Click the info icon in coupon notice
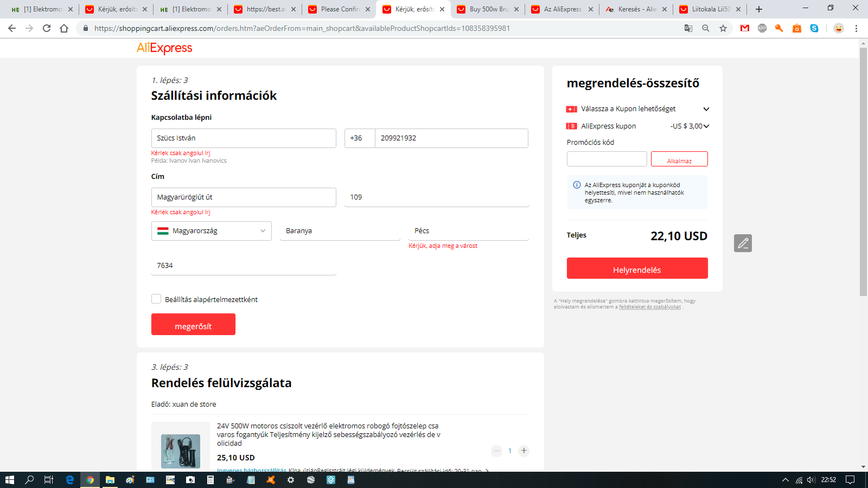Screen dimensions: 868x488 [x=577, y=185]
